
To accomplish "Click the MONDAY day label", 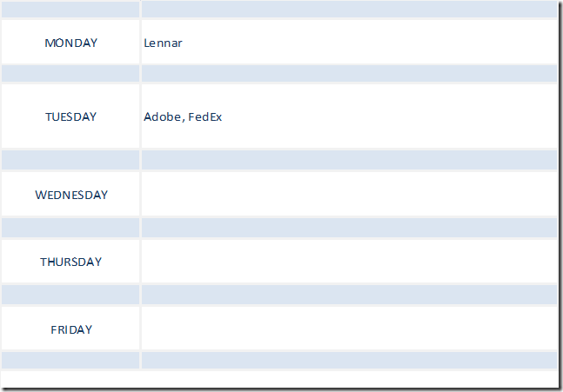I will click(71, 43).
